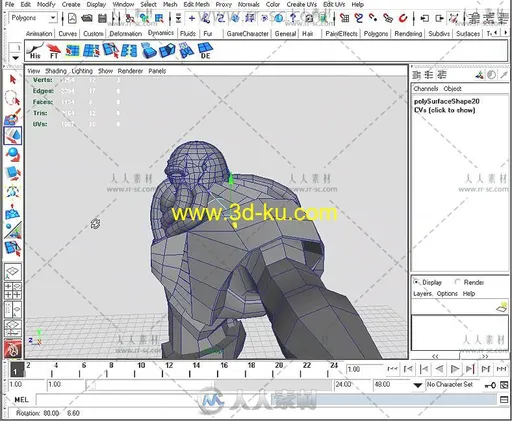Play the animation forwards

pos(454,369)
